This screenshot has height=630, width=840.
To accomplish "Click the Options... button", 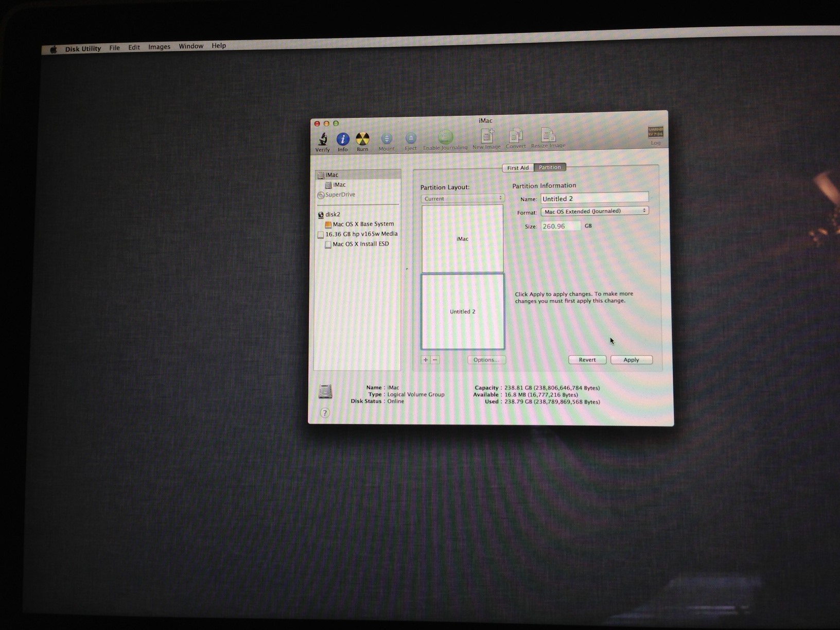I will pyautogui.click(x=486, y=360).
